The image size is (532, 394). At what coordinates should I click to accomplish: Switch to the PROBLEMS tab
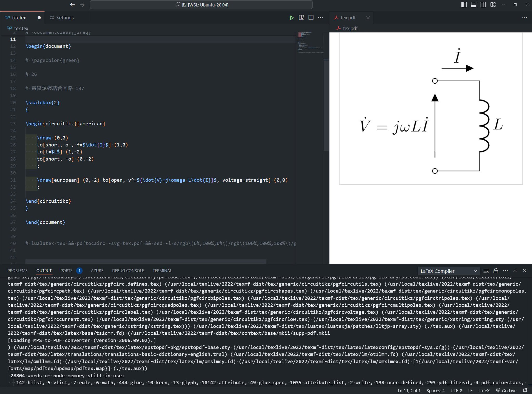click(17, 271)
